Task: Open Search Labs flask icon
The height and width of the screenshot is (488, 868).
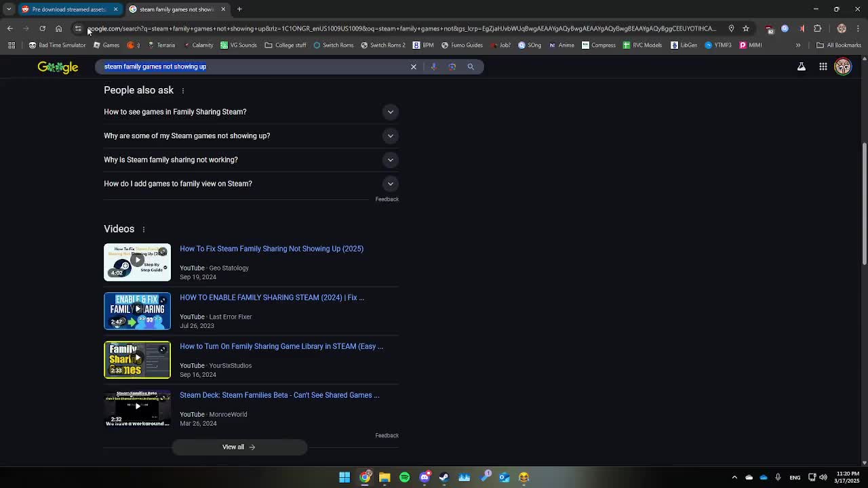Action: (802, 66)
